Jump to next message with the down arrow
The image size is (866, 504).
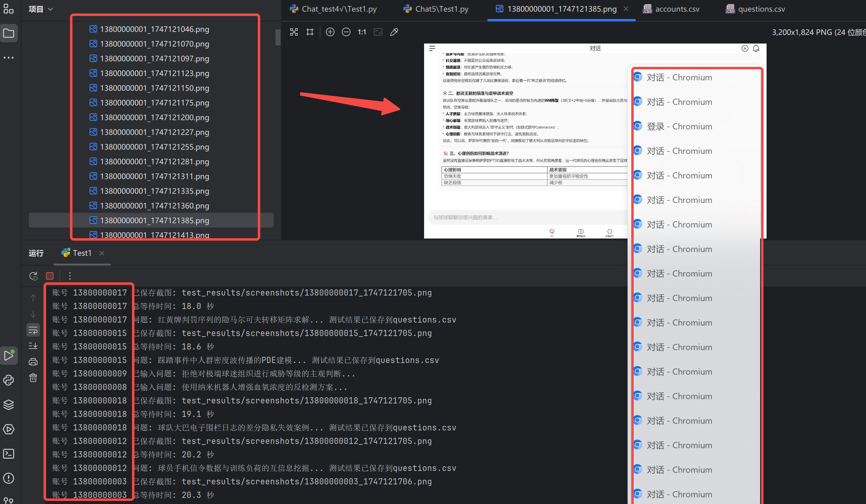tap(33, 314)
